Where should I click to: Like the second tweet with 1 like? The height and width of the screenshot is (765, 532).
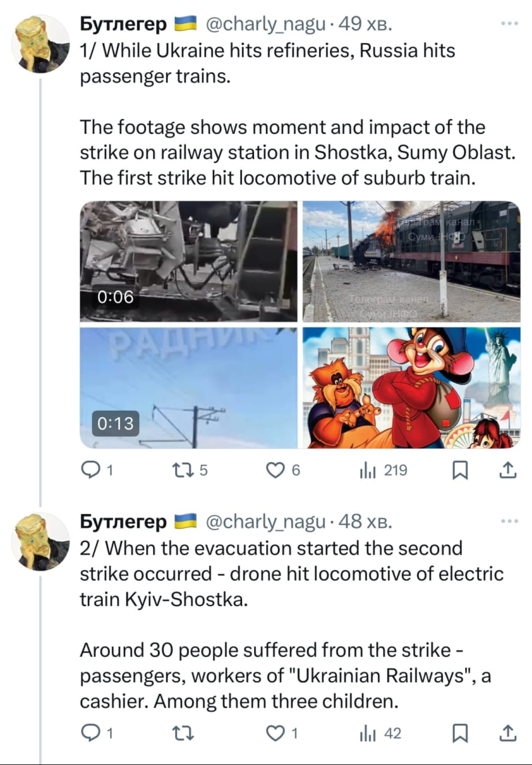pos(275,734)
